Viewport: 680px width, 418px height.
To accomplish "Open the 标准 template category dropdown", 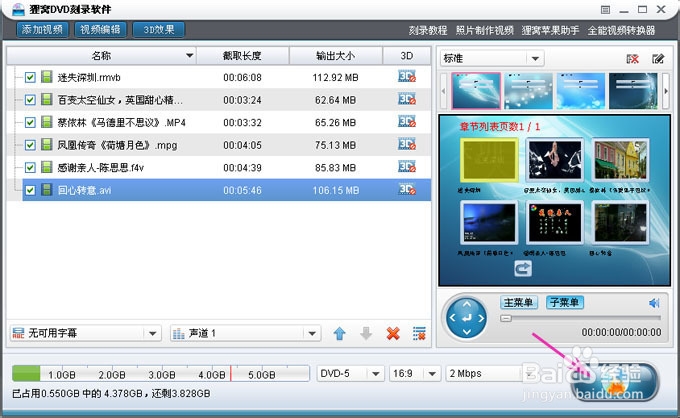I will pos(535,59).
